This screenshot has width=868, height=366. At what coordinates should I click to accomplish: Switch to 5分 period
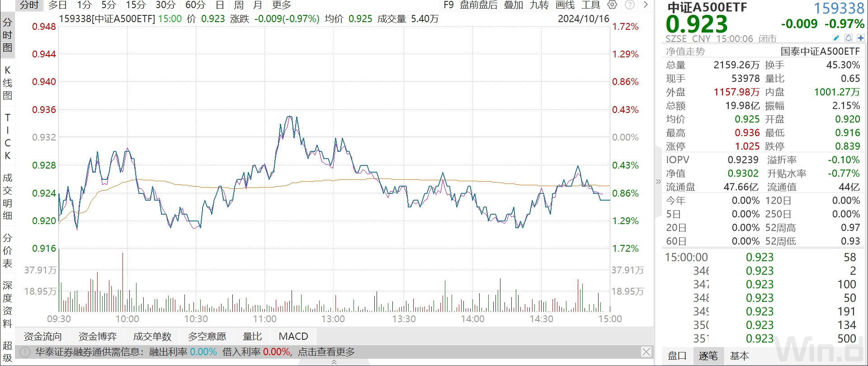pos(108,5)
